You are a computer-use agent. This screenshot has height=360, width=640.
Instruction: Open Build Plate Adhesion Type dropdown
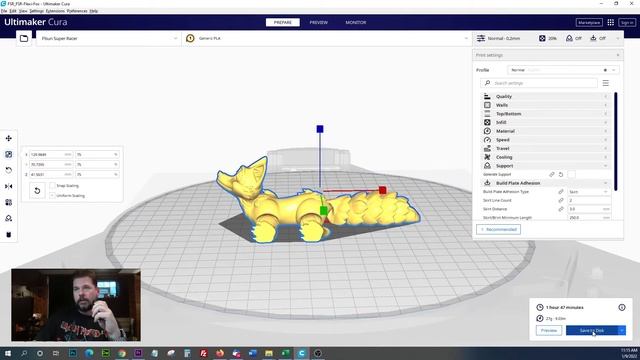click(589, 191)
